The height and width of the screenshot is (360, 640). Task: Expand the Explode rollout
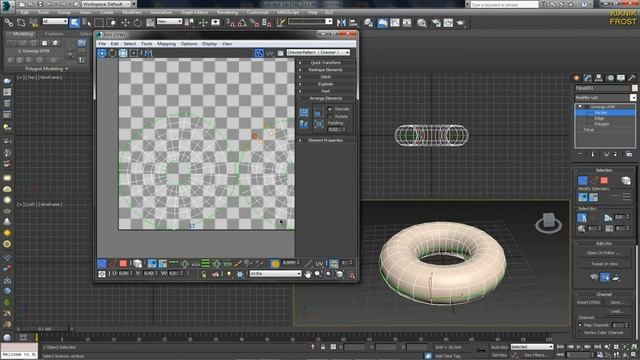(325, 84)
